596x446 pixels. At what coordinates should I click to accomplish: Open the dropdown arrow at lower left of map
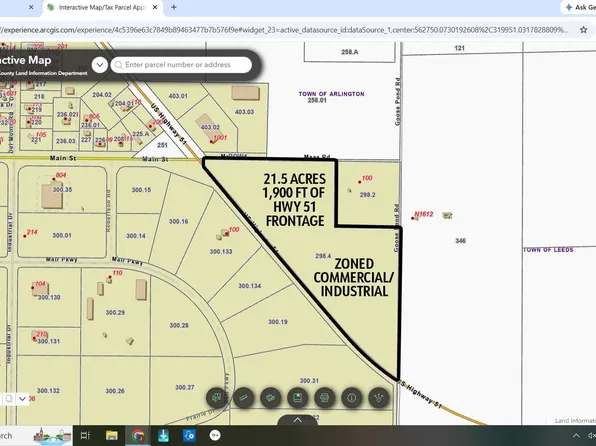tap(22, 399)
